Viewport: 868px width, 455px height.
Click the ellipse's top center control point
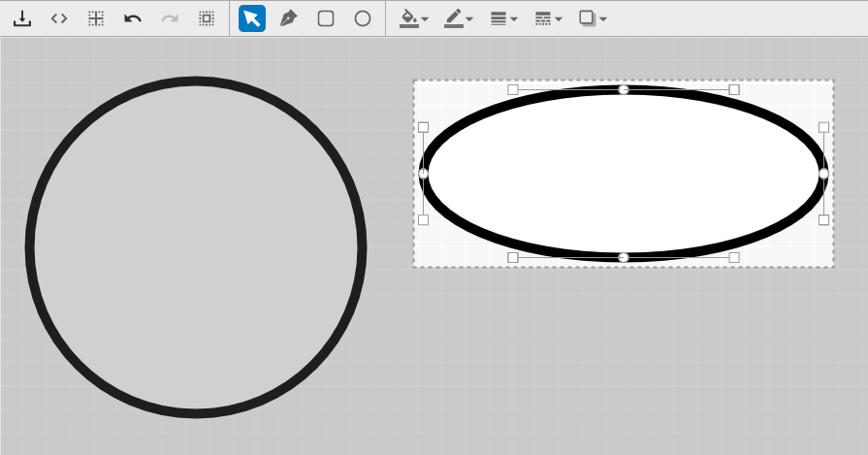tap(624, 89)
